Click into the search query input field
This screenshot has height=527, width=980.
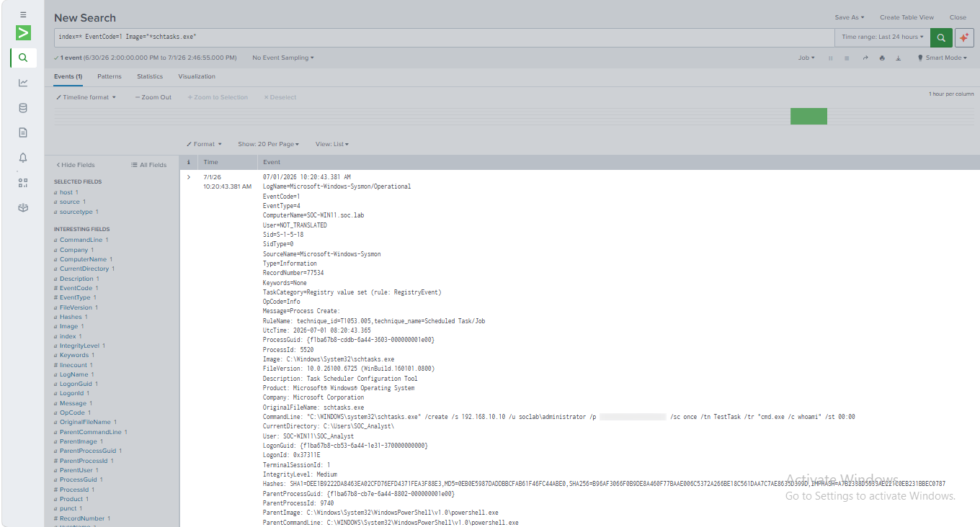[445, 37]
